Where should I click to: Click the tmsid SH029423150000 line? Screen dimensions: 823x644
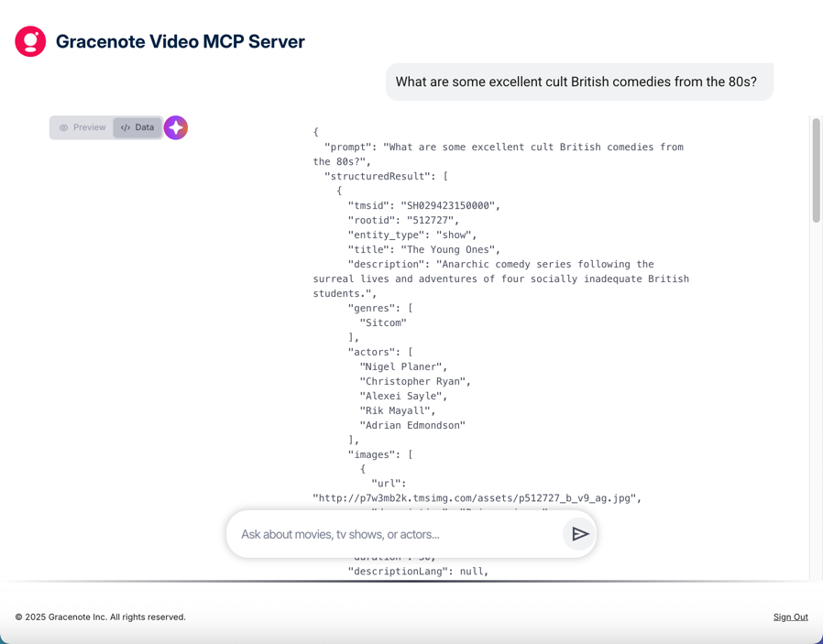coord(423,205)
